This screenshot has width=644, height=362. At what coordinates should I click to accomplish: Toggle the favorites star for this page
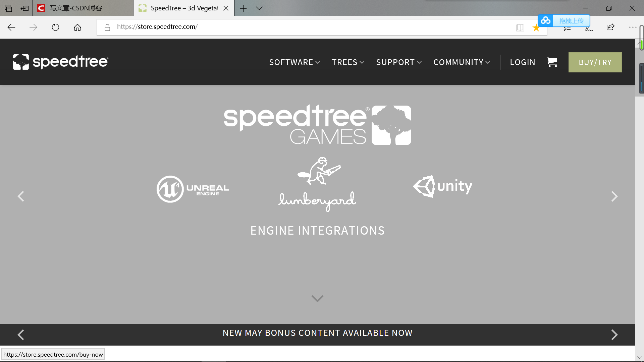tap(536, 28)
